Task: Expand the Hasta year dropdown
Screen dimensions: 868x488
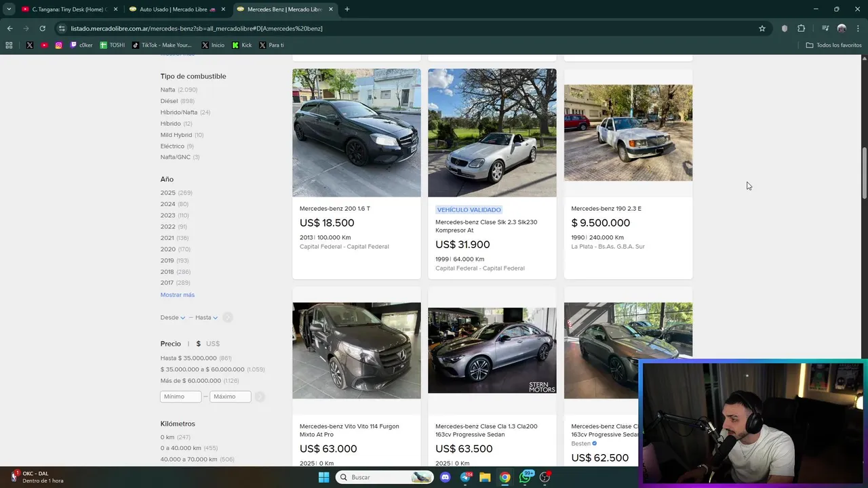Action: pos(207,317)
